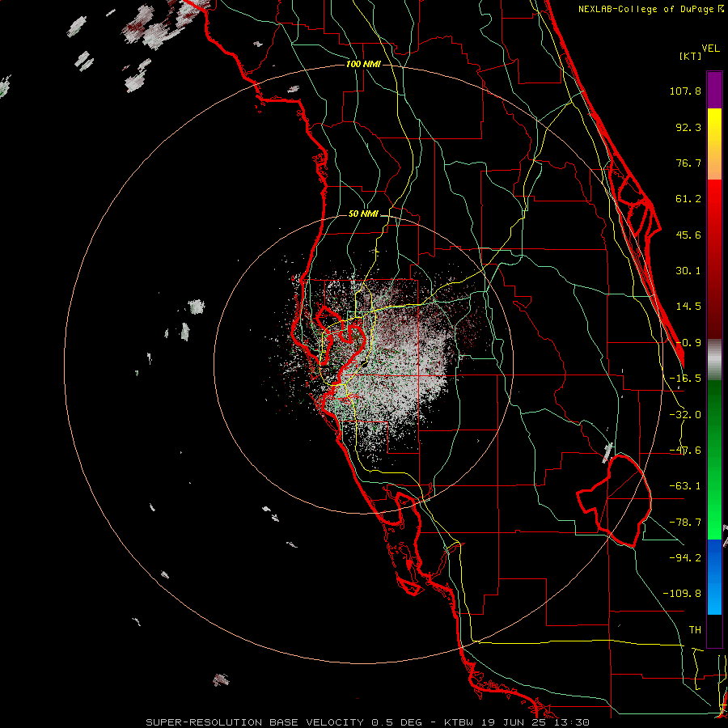Click the -32.0 velocity scale value

(x=685, y=415)
